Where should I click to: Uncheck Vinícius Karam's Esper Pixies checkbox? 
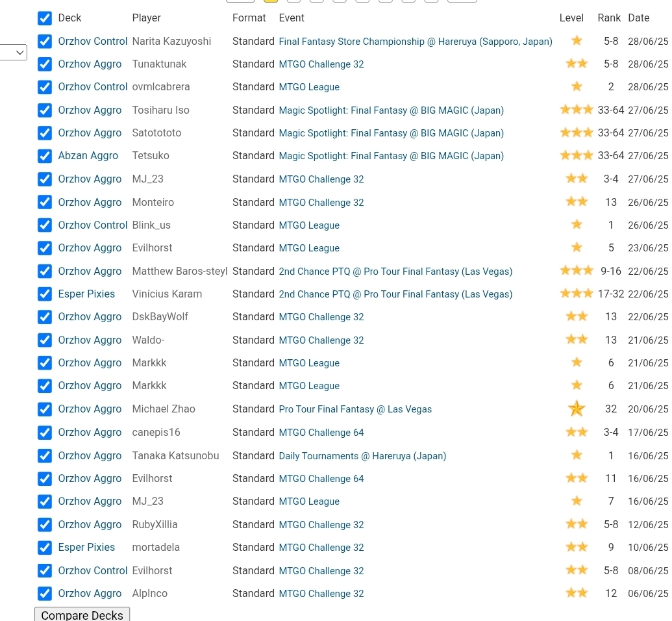click(45, 294)
